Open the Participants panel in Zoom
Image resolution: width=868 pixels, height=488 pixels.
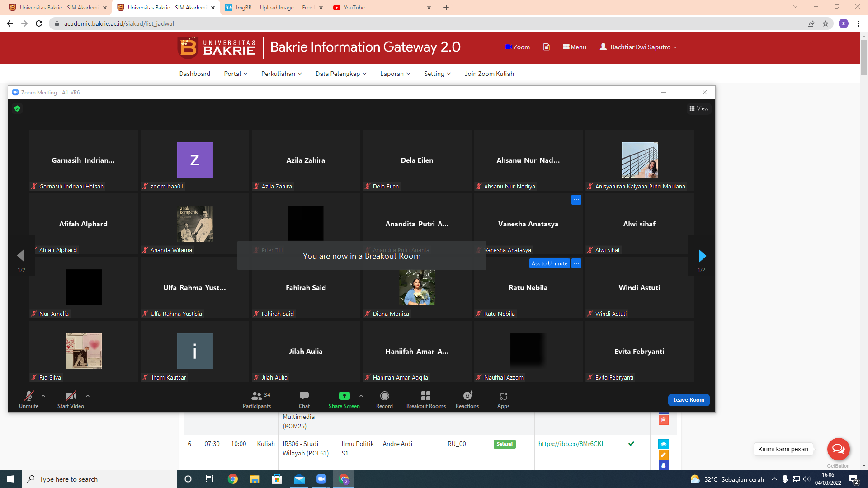[x=256, y=400]
